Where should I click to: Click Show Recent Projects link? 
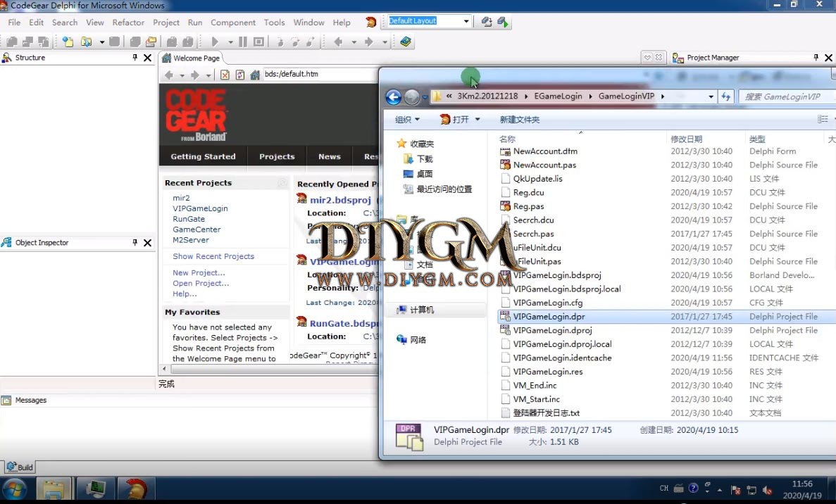point(213,256)
